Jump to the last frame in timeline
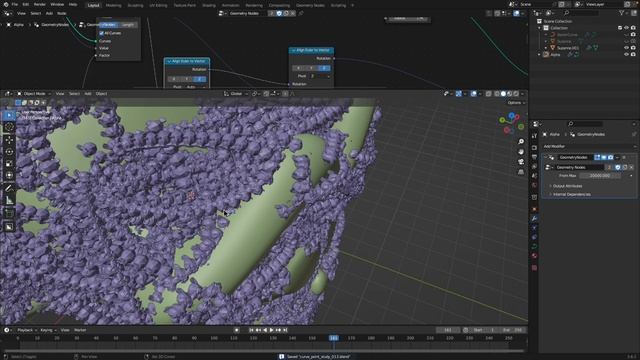Viewport: 640px width, 360px height. click(285, 330)
